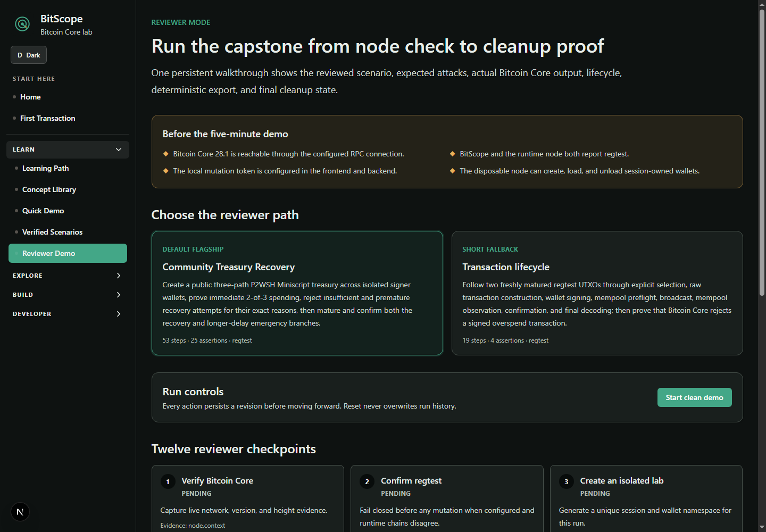Click the 'BitScope and the runtime node' line
The width and height of the screenshot is (766, 532).
point(544,154)
